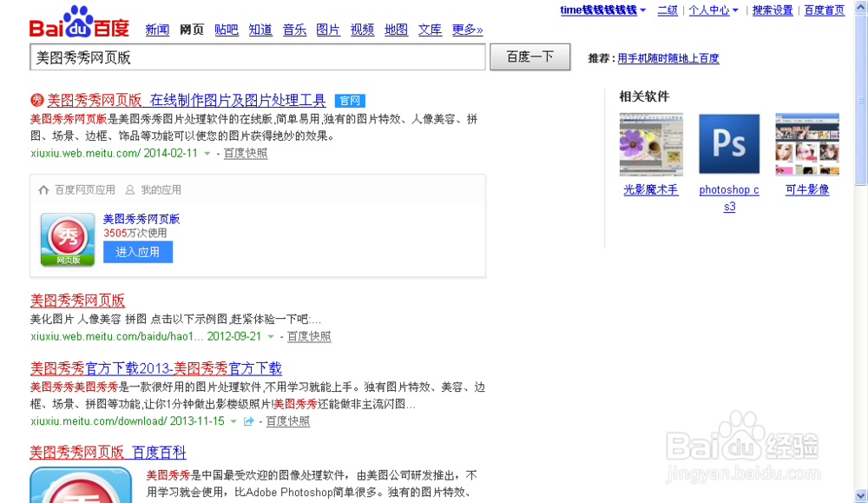
Task: Click the Baidu logo
Action: [79, 23]
